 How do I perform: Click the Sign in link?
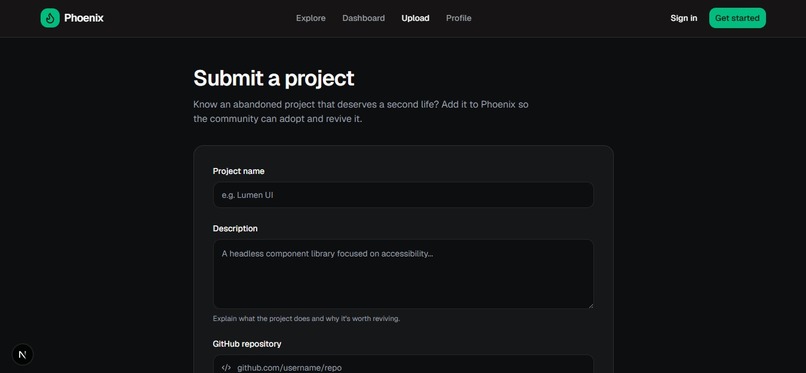click(x=684, y=18)
